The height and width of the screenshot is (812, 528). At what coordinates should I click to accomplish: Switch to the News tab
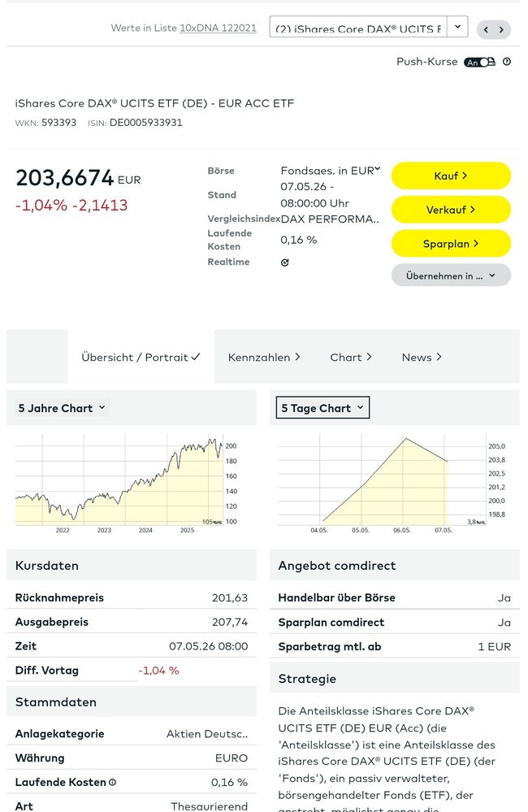point(422,358)
